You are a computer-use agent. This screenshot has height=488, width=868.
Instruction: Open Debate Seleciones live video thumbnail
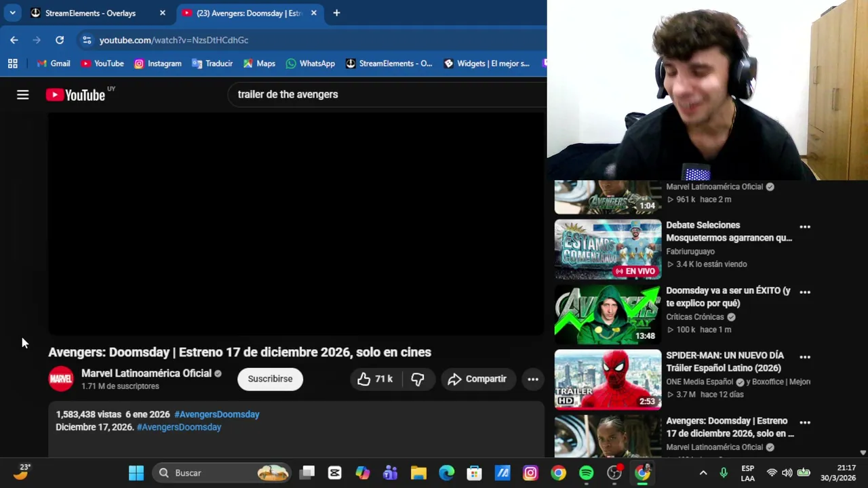608,249
